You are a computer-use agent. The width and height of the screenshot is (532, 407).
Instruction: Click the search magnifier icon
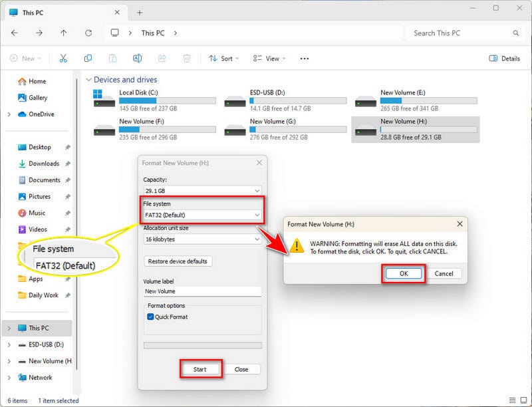516,33
